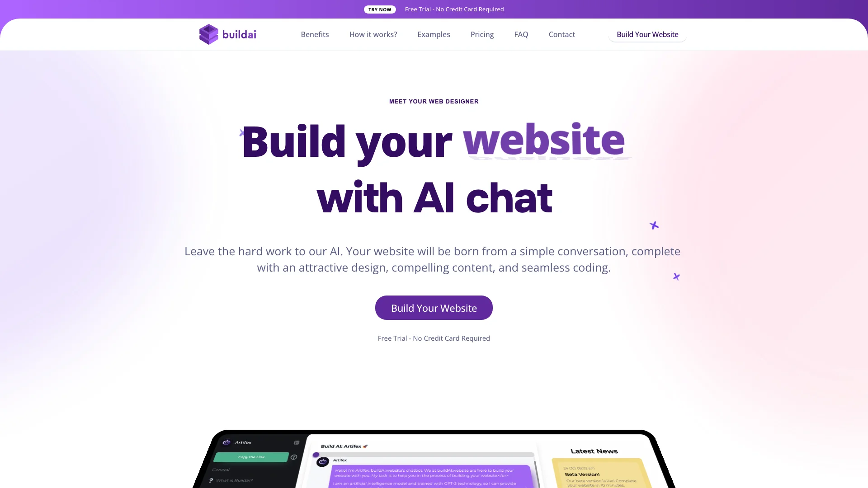Image resolution: width=868 pixels, height=488 pixels.
Task: Click the copy link icon in chat panel
Action: pos(251,456)
